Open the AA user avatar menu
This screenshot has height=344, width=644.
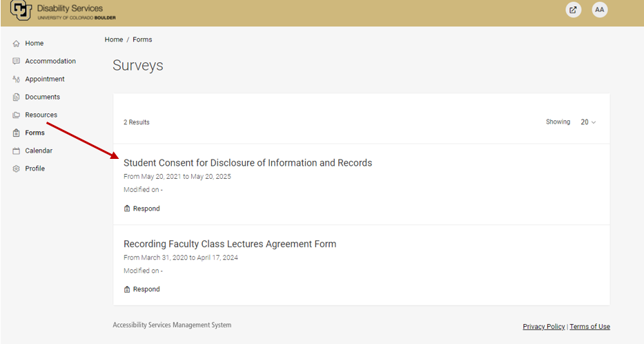[600, 10]
